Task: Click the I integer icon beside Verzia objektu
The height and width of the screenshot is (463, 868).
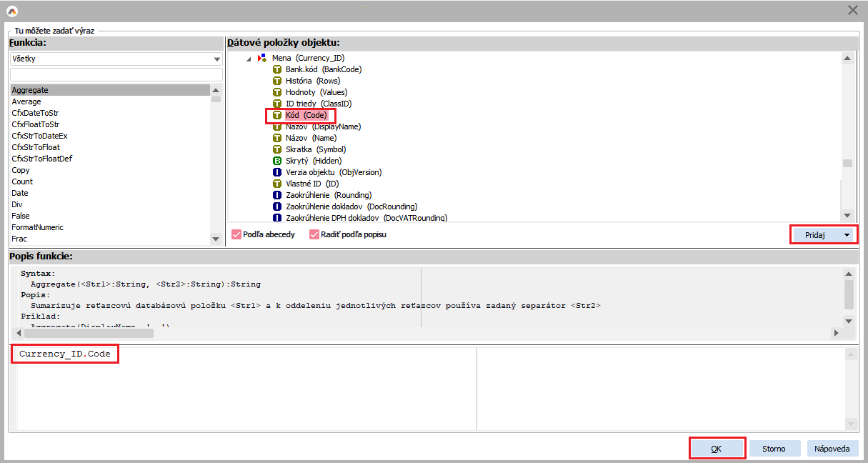Action: (278, 172)
